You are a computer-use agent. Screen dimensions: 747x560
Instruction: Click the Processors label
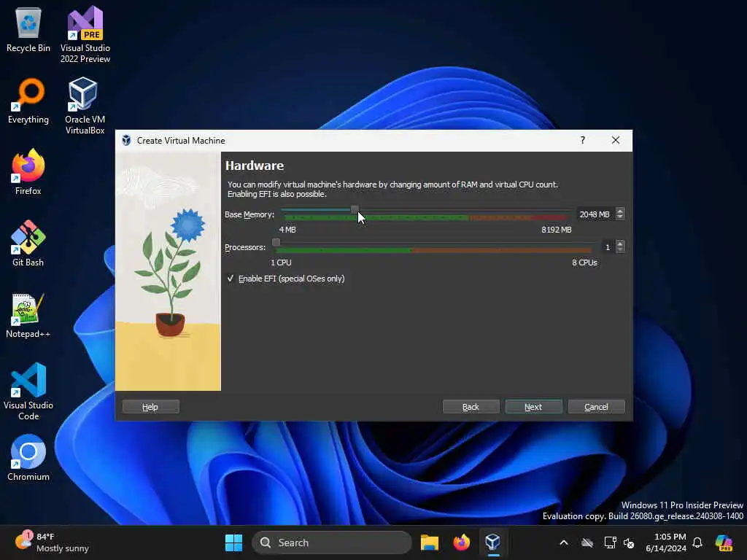click(x=245, y=248)
